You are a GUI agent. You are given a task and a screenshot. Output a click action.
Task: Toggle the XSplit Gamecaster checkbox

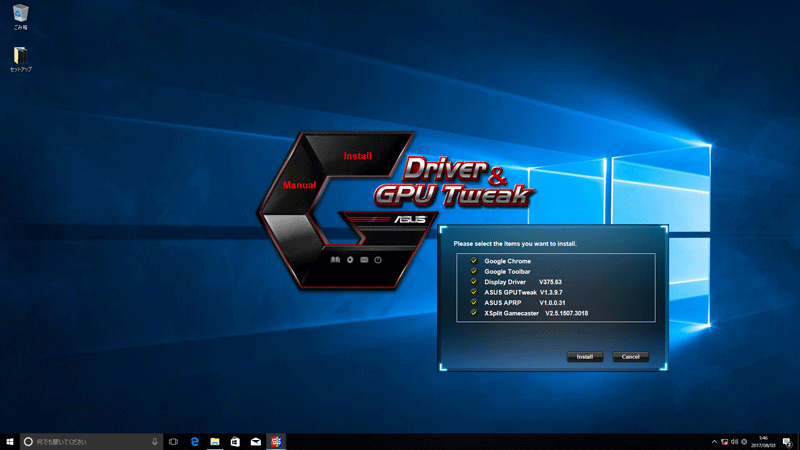click(x=473, y=313)
